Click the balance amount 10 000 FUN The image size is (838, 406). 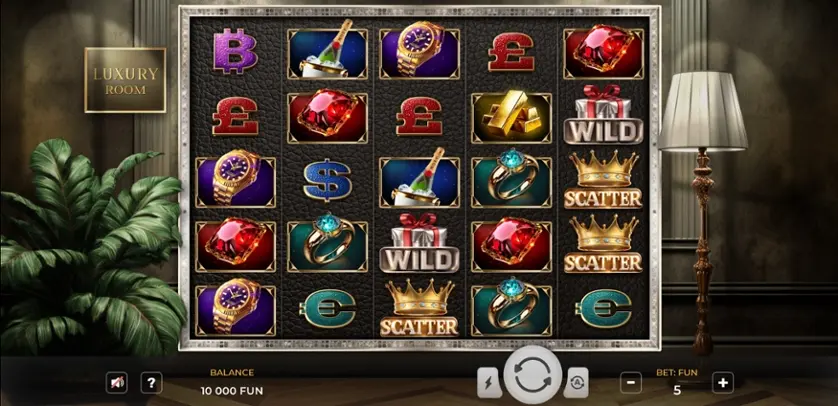tap(232, 391)
